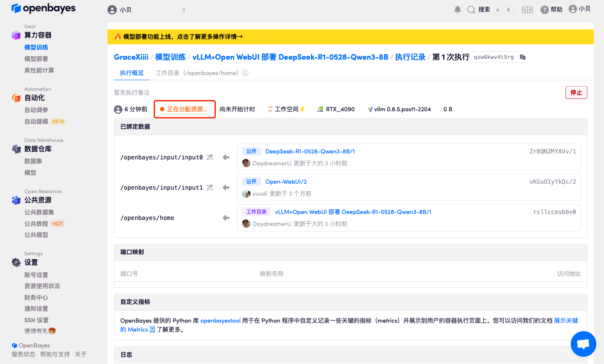
Task: Open 模型 under 数据仓库
Action: click(x=30, y=173)
